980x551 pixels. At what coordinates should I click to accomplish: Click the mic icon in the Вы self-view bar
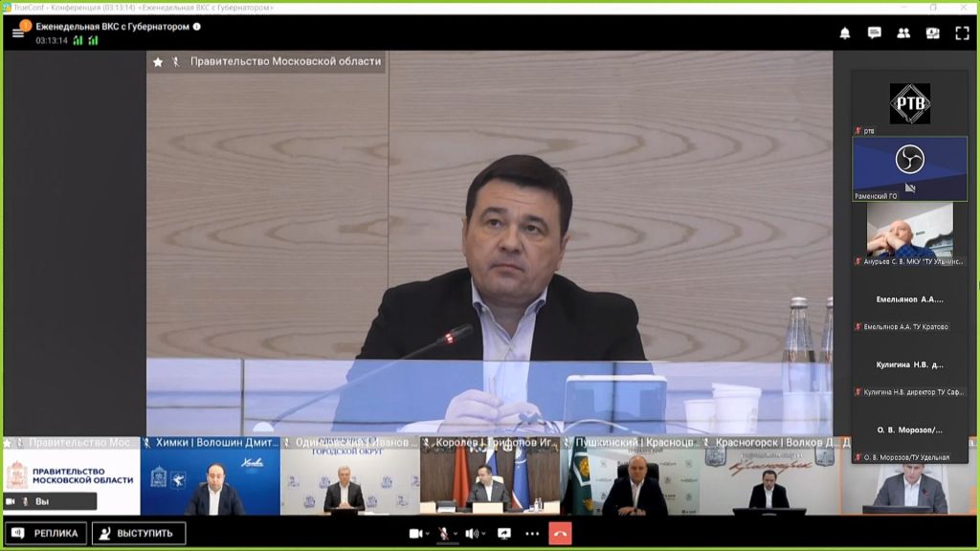(x=26, y=501)
